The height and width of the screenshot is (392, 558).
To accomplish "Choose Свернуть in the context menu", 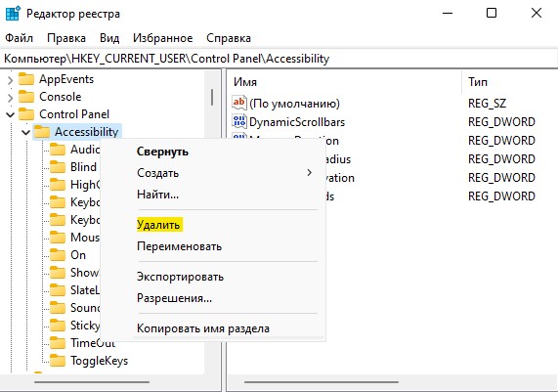I will (212, 152).
